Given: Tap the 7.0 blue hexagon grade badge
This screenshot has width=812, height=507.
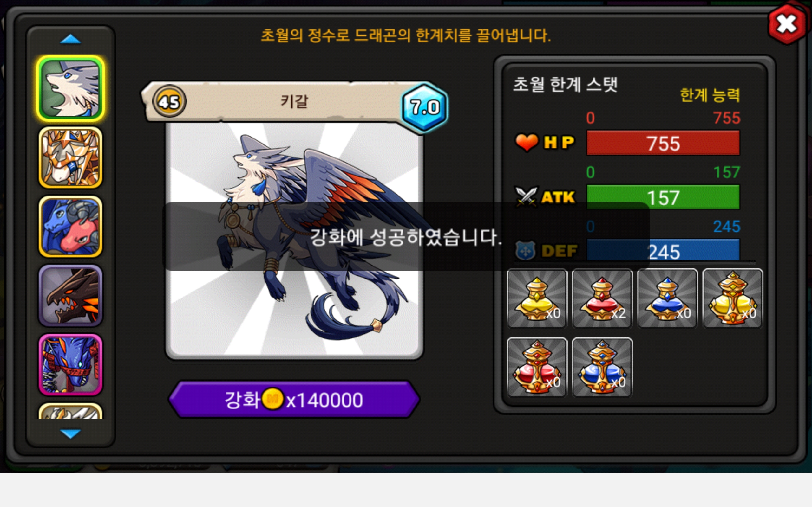Looking at the screenshot, I should (425, 107).
